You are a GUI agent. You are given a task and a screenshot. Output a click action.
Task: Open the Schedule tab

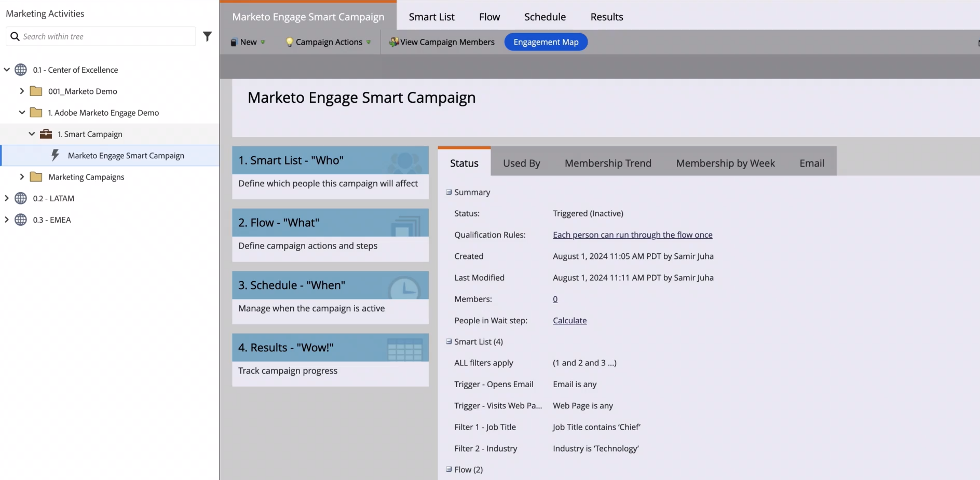point(545,17)
